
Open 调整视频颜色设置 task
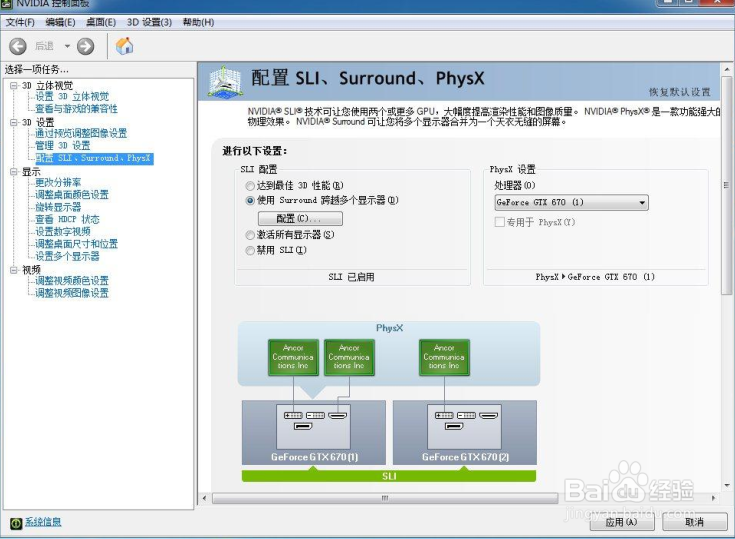coord(72,280)
